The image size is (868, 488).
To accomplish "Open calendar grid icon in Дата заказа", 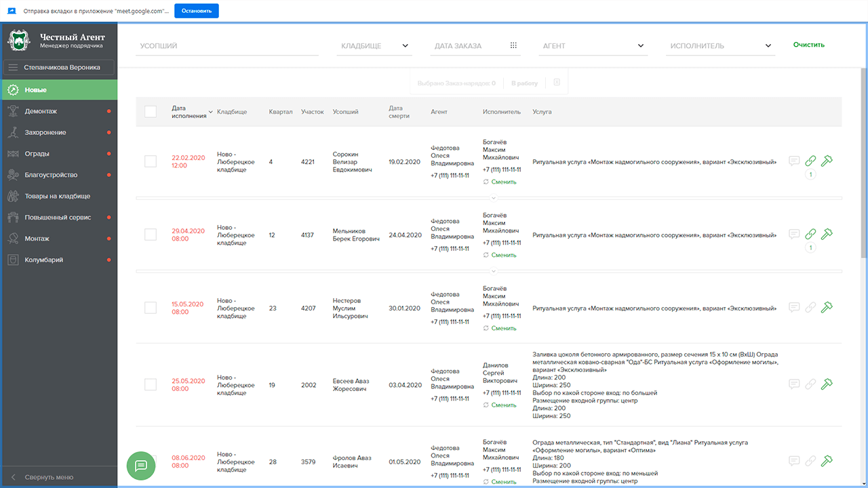I will [513, 45].
